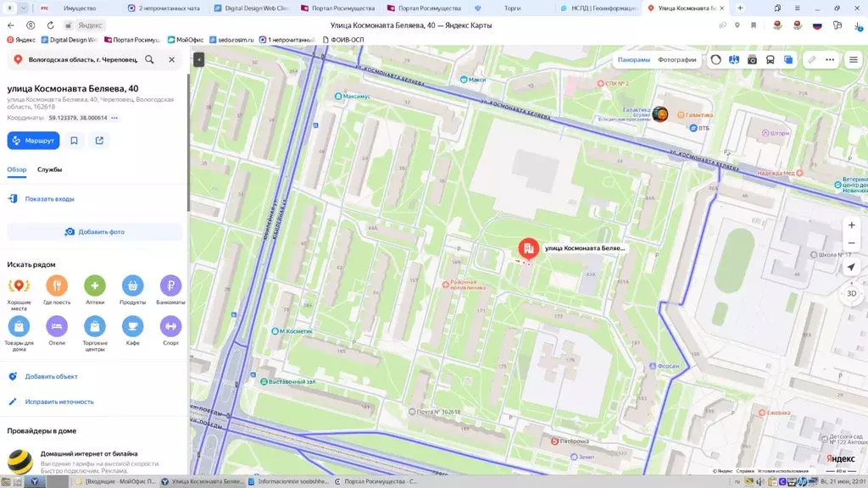The height and width of the screenshot is (488, 868).
Task: Toggle traffic layer circle icon
Action: click(715, 60)
